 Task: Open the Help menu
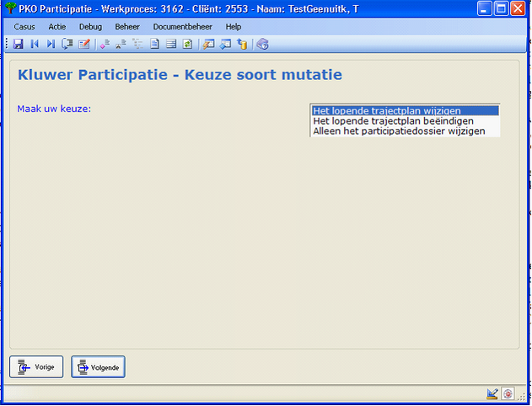click(x=234, y=27)
